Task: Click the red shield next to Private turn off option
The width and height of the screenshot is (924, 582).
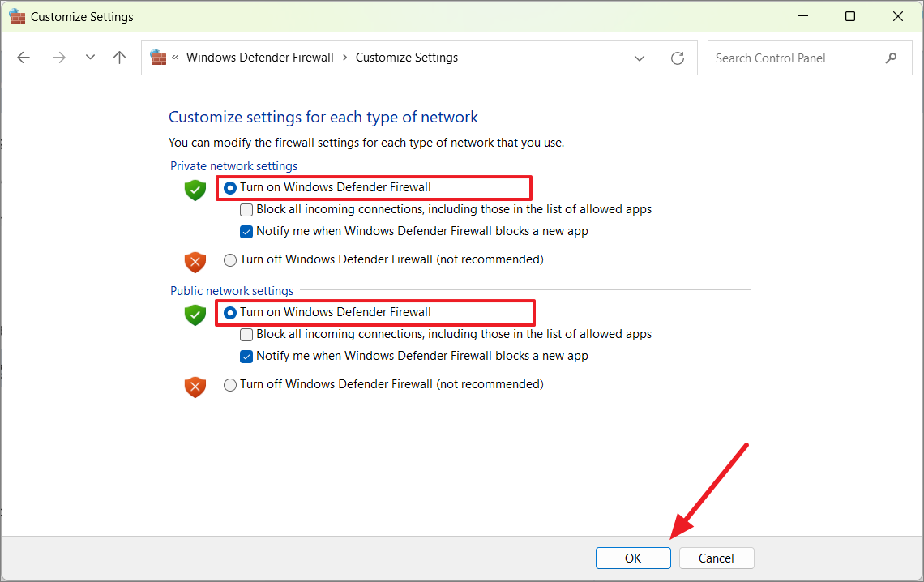Action: tap(195, 262)
